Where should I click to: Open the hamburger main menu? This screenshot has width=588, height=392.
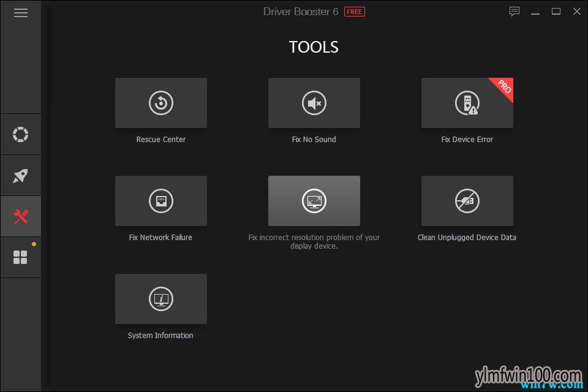point(21,13)
